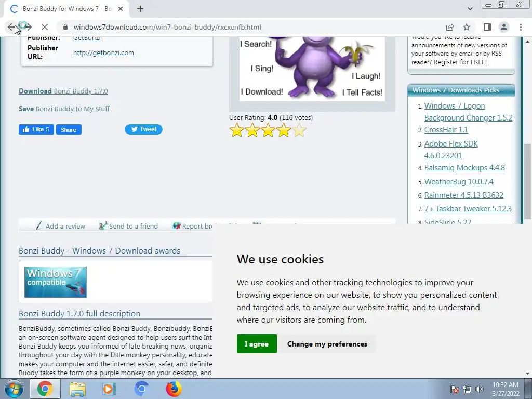The width and height of the screenshot is (532, 399).
Task: Click the Report broken link icon
Action: point(177,225)
